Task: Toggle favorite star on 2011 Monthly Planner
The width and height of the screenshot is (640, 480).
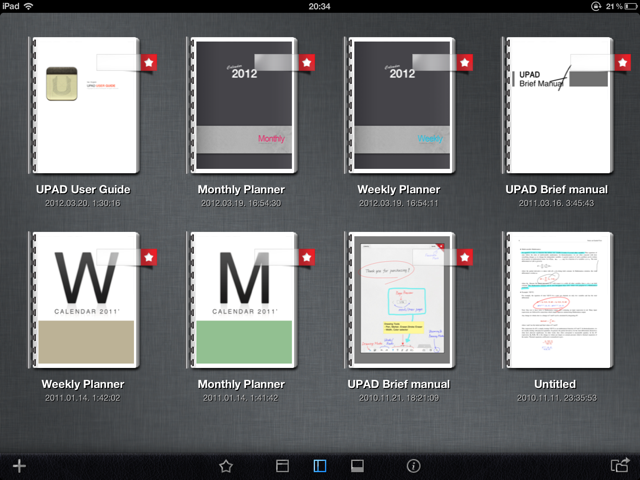Action: 307,257
